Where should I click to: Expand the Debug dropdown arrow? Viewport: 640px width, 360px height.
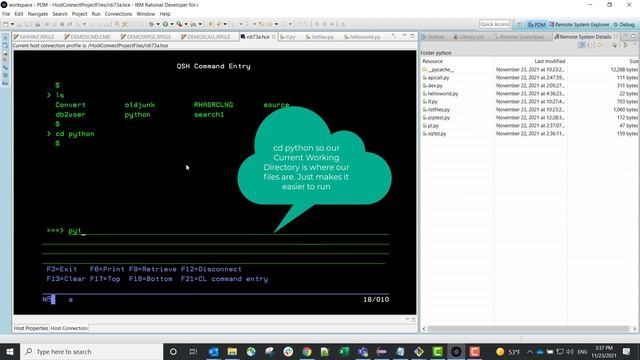(158, 24)
